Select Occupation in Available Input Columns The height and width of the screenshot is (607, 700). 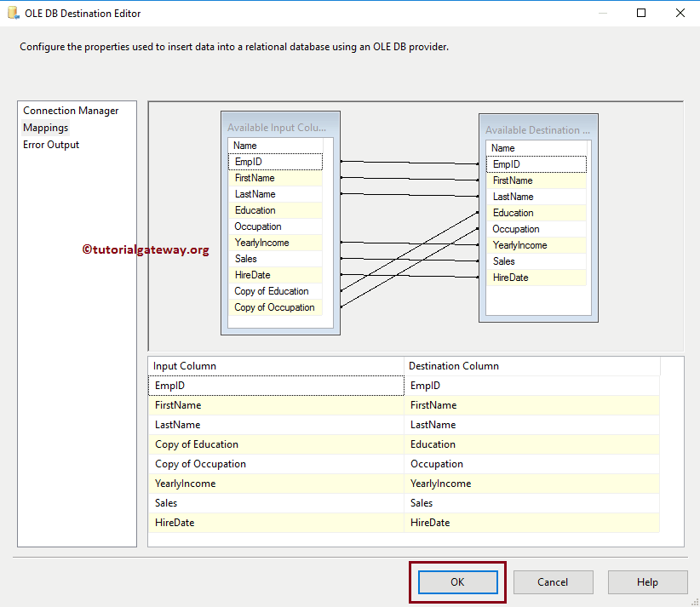tap(257, 226)
